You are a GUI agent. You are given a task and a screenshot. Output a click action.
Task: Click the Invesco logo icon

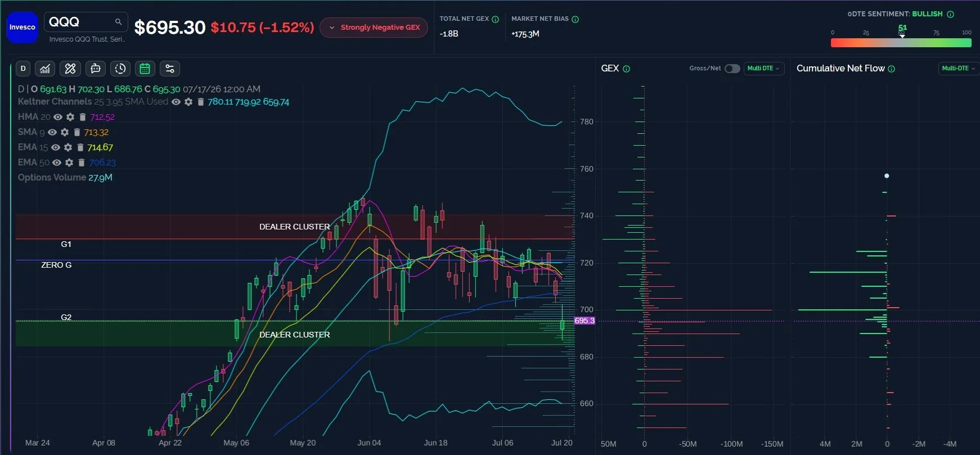(23, 27)
